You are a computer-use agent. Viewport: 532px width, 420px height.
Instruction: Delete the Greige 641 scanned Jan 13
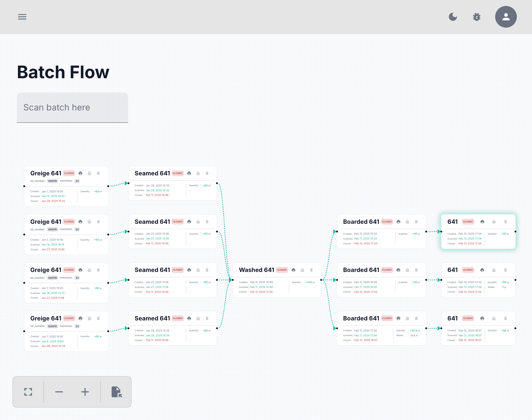pos(98,173)
